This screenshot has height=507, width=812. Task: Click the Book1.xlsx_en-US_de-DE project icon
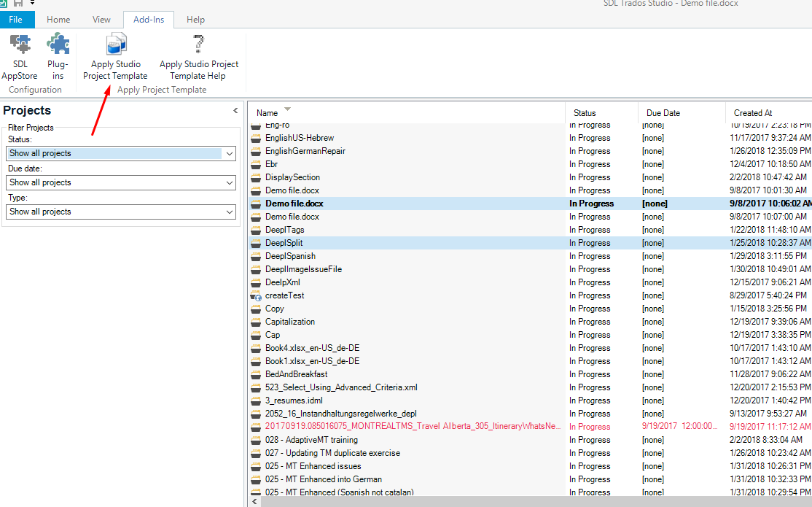[256, 361]
